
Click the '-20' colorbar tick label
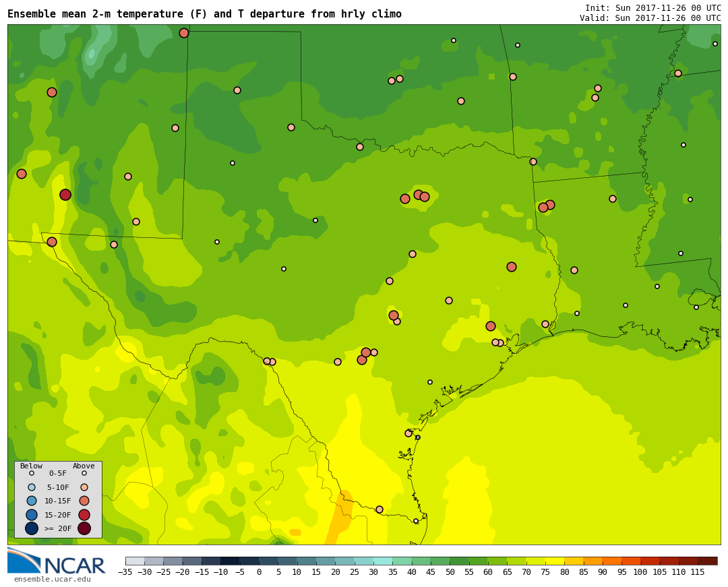click(x=183, y=572)
